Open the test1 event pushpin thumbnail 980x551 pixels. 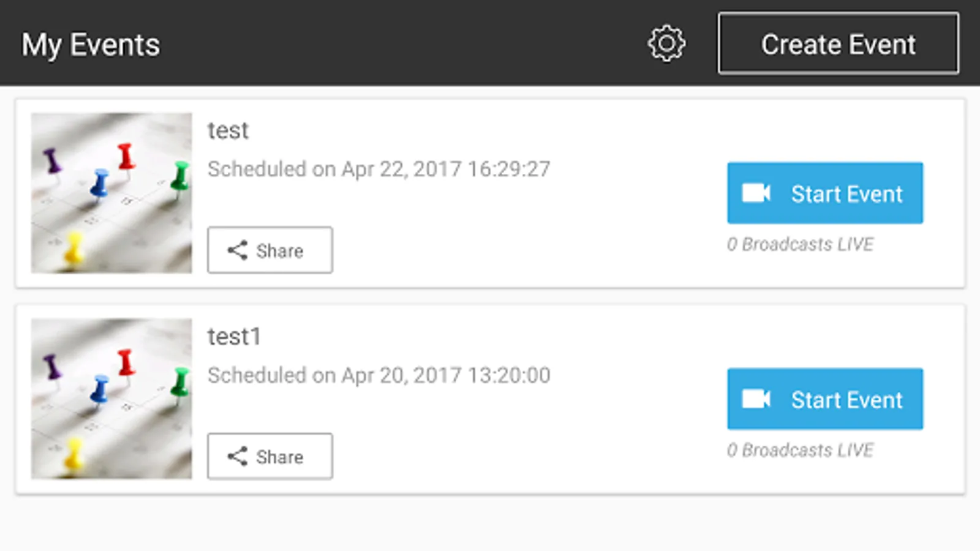(111, 399)
